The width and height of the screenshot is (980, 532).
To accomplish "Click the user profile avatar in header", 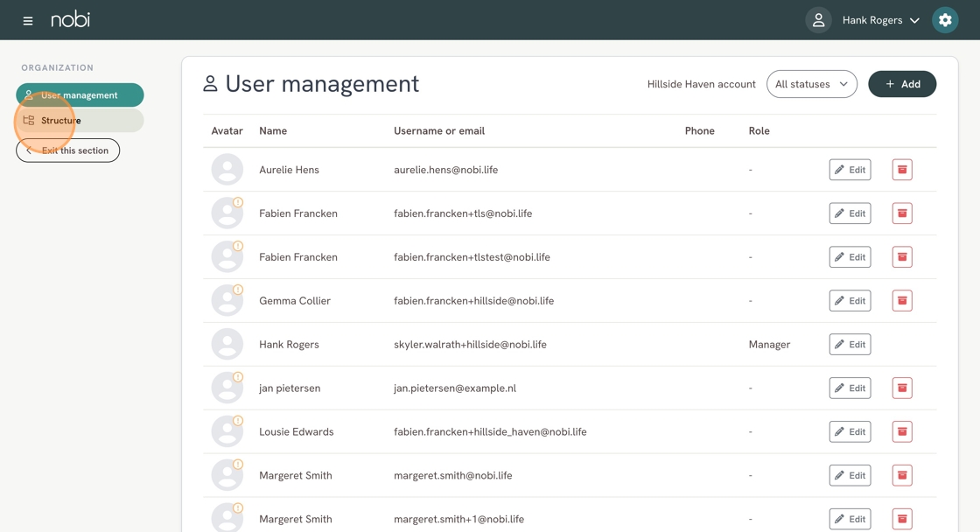I will tap(818, 20).
